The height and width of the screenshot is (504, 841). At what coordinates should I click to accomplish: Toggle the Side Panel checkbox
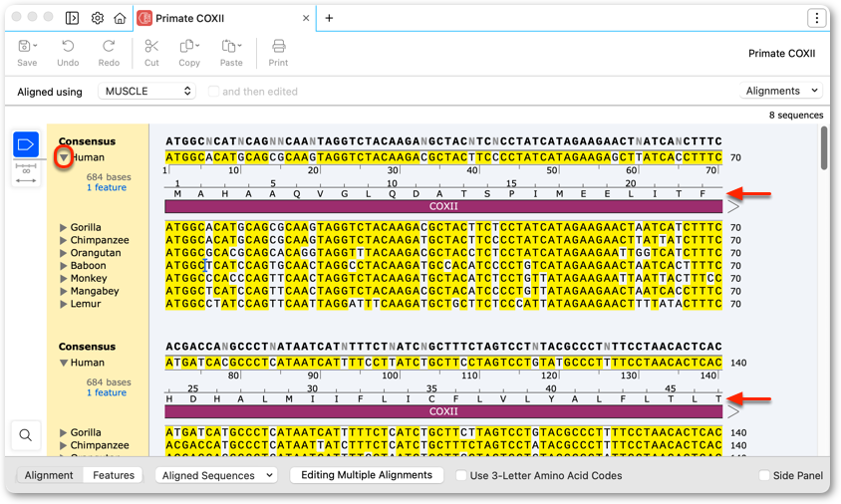point(764,475)
